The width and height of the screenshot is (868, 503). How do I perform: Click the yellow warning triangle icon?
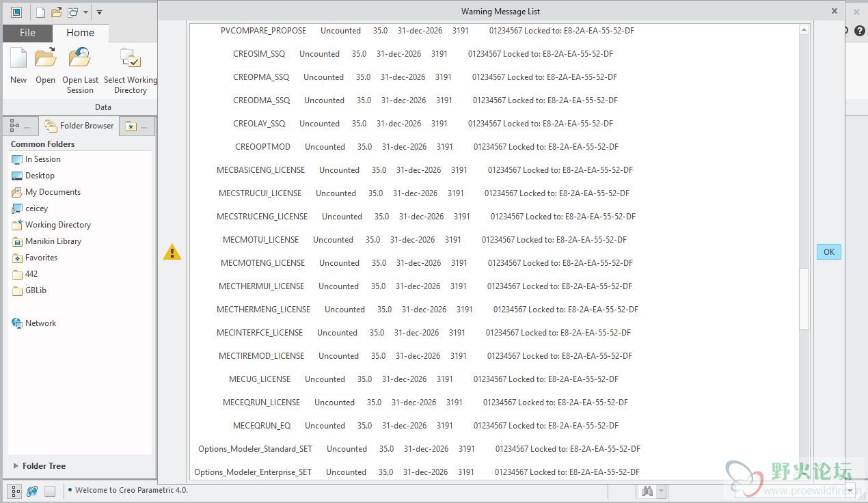click(x=172, y=252)
